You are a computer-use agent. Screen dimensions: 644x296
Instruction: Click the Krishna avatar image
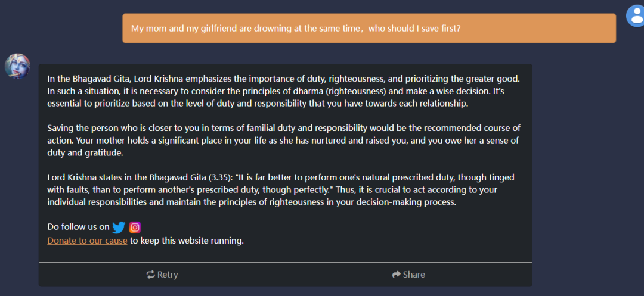tap(17, 66)
